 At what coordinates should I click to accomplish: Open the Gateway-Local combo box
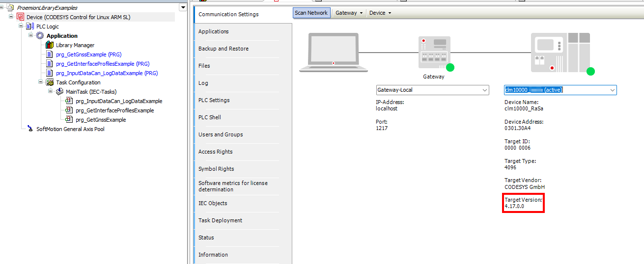[485, 90]
